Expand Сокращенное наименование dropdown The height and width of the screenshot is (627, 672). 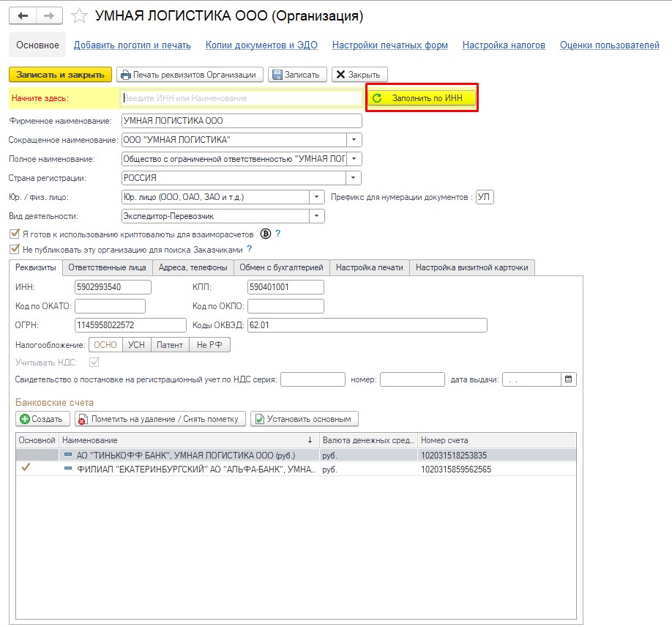(x=354, y=140)
